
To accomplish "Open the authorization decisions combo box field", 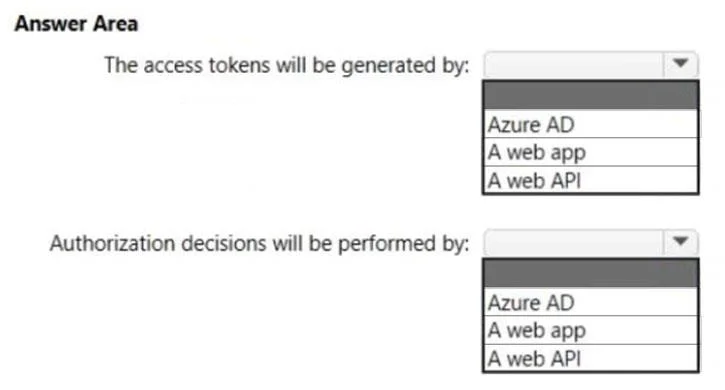I will [x=590, y=242].
